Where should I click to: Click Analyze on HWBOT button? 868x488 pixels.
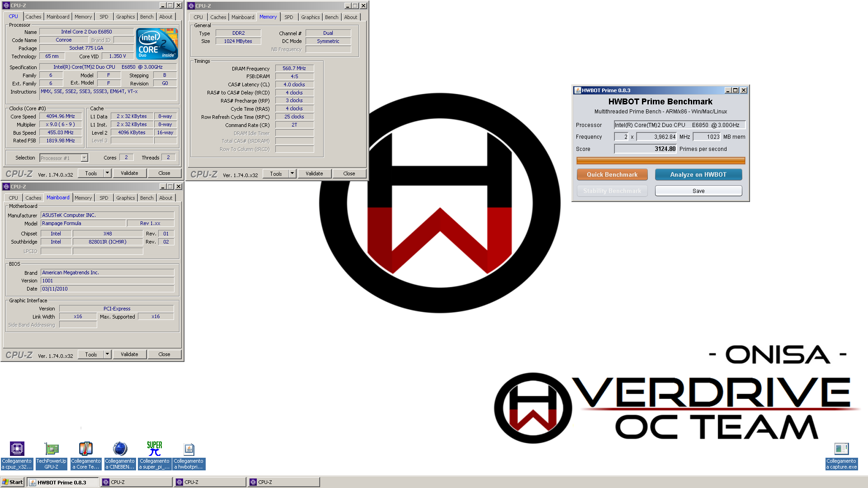pyautogui.click(x=698, y=174)
